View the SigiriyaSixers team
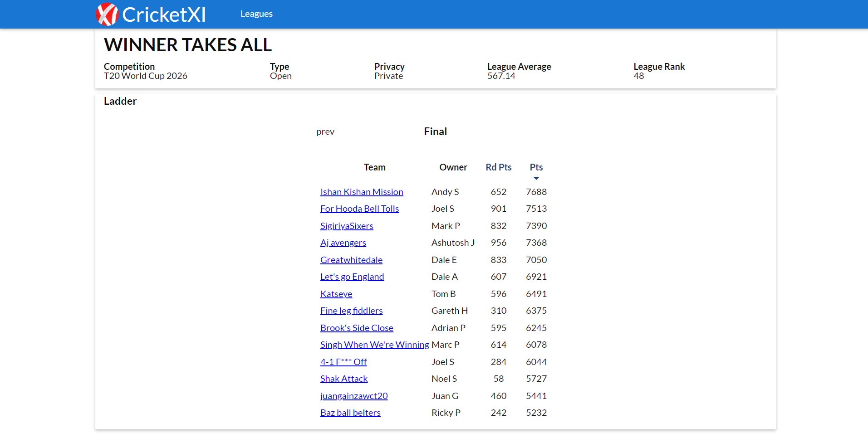The height and width of the screenshot is (438, 868). point(347,226)
